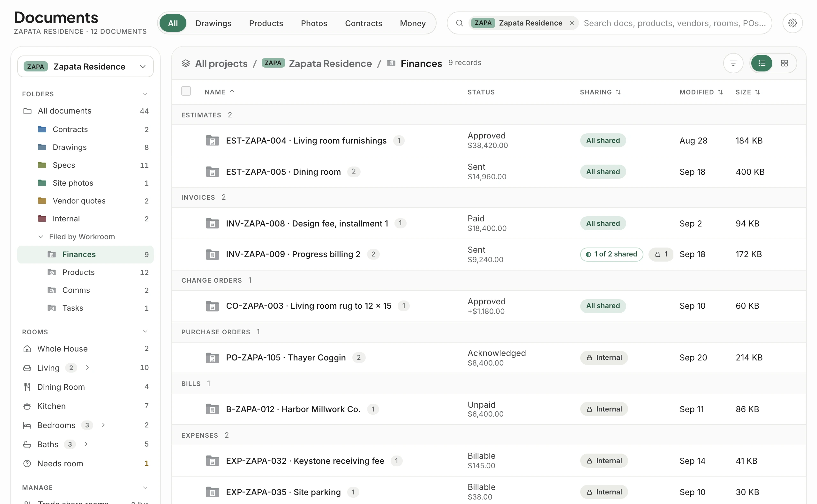
Task: Click the All projects layers icon
Action: (186, 63)
